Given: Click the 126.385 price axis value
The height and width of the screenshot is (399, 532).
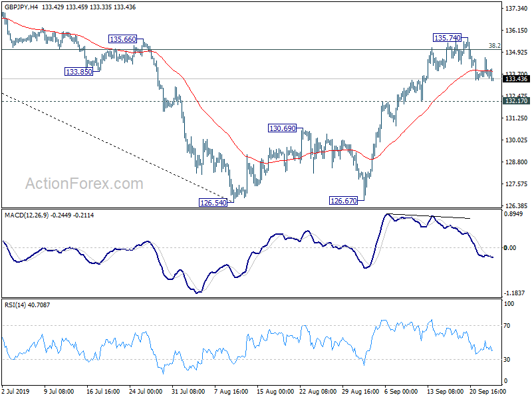Looking at the screenshot, I should [516, 205].
